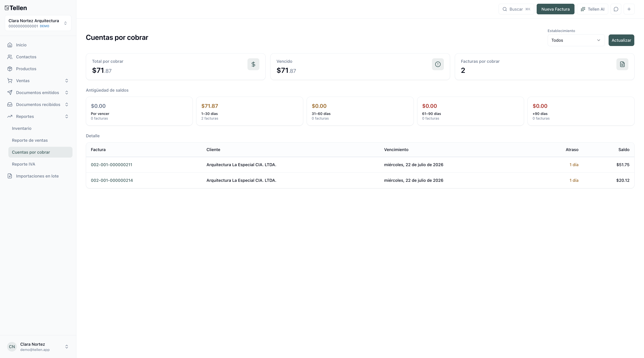Open Tellen AI sparkle button
This screenshot has height=358, width=644.
[593, 9]
